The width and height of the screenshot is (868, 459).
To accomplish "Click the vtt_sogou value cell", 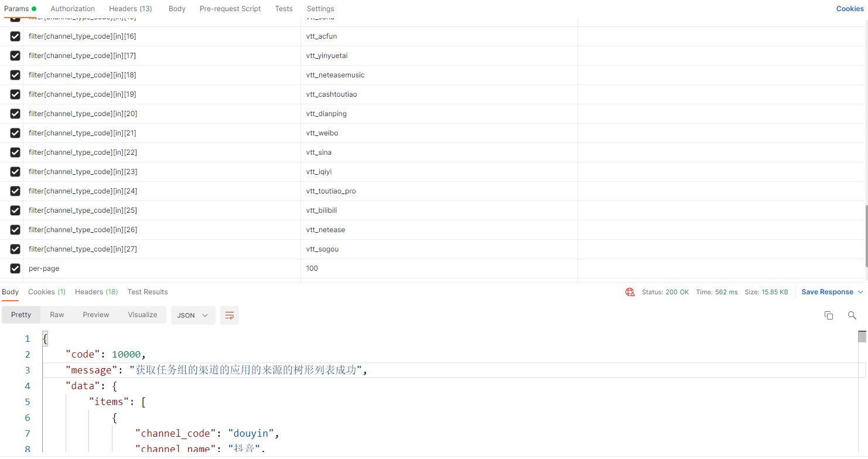I will pyautogui.click(x=439, y=249).
